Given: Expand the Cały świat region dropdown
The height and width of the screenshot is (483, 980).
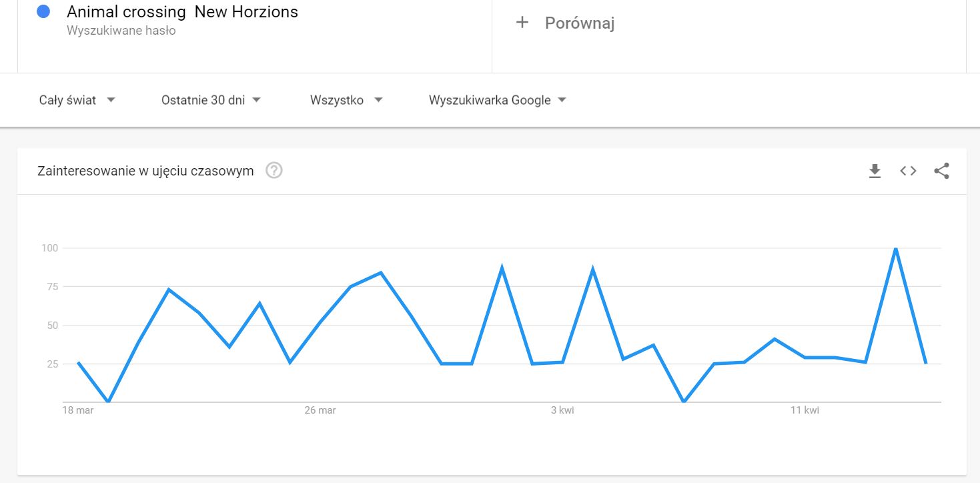Looking at the screenshot, I should [x=77, y=100].
